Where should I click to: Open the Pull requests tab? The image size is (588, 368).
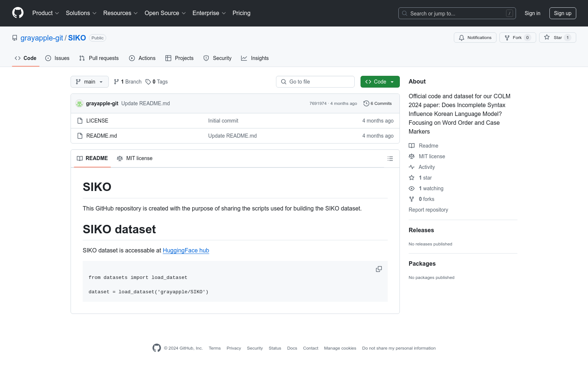click(99, 58)
